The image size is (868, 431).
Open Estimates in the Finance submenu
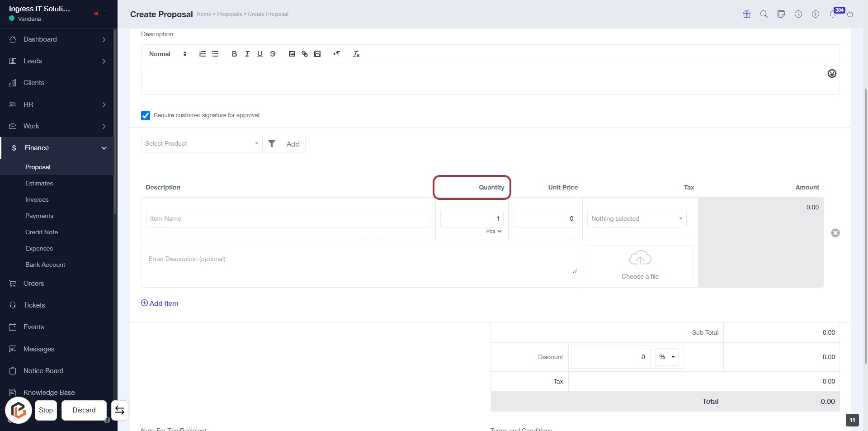tap(39, 183)
